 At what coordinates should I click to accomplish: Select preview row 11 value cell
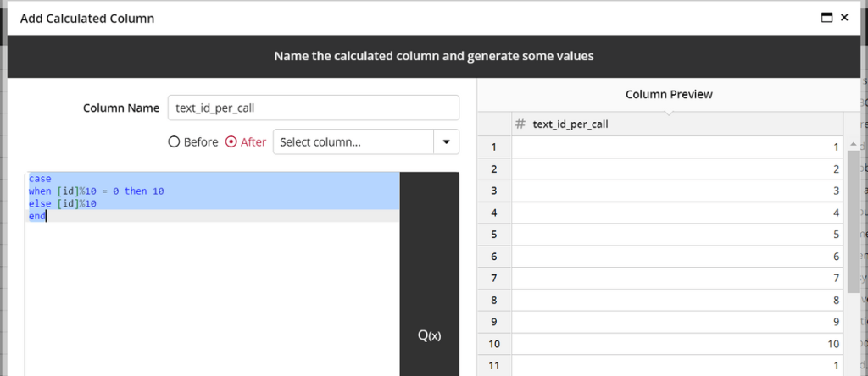coord(677,366)
